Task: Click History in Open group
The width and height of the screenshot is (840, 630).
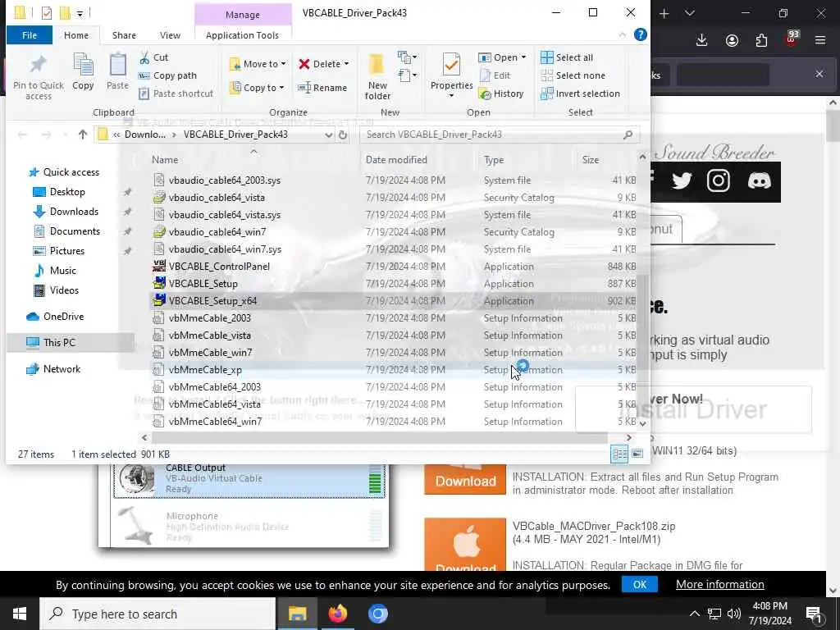Action: pyautogui.click(x=501, y=94)
